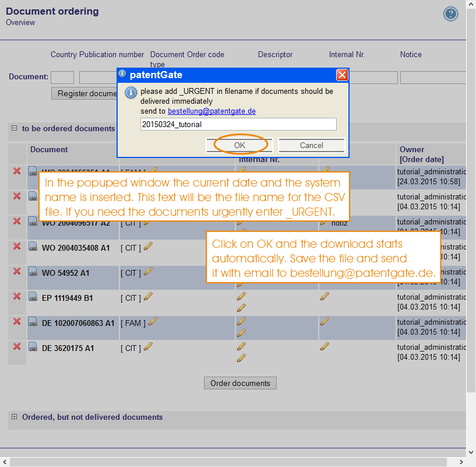Click the horizontal scrollbar left arrow
This screenshot has width=476, height=467.
click(x=5, y=462)
